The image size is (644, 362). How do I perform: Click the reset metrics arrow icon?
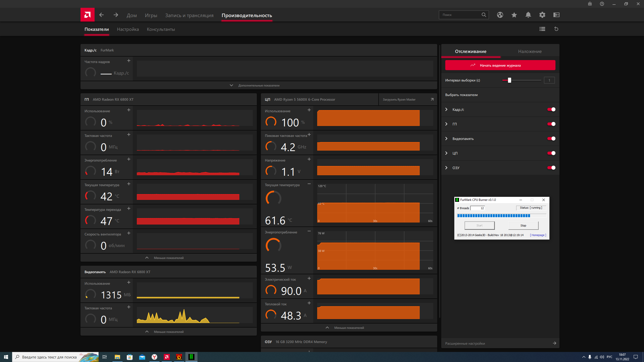click(x=556, y=29)
